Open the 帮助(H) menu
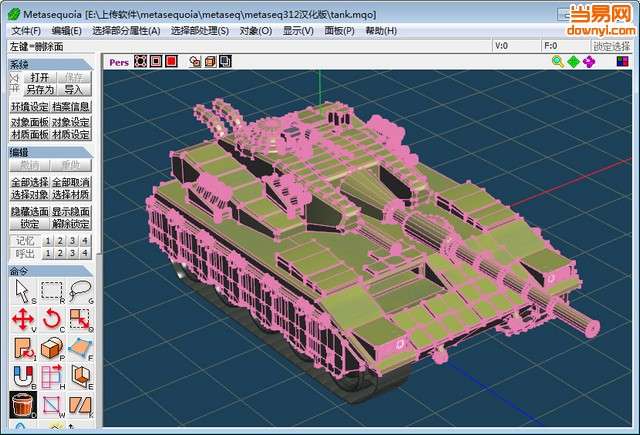This screenshot has width=640, height=435. coord(381,31)
